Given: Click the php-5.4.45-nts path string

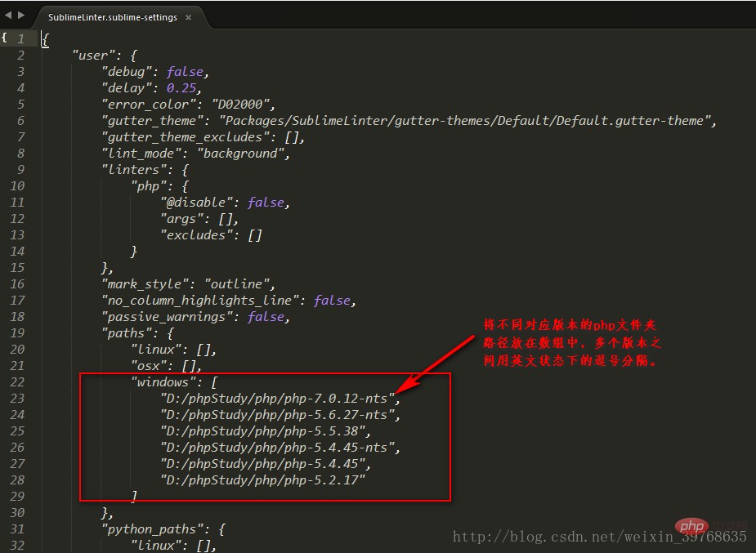Looking at the screenshot, I should (277, 448).
